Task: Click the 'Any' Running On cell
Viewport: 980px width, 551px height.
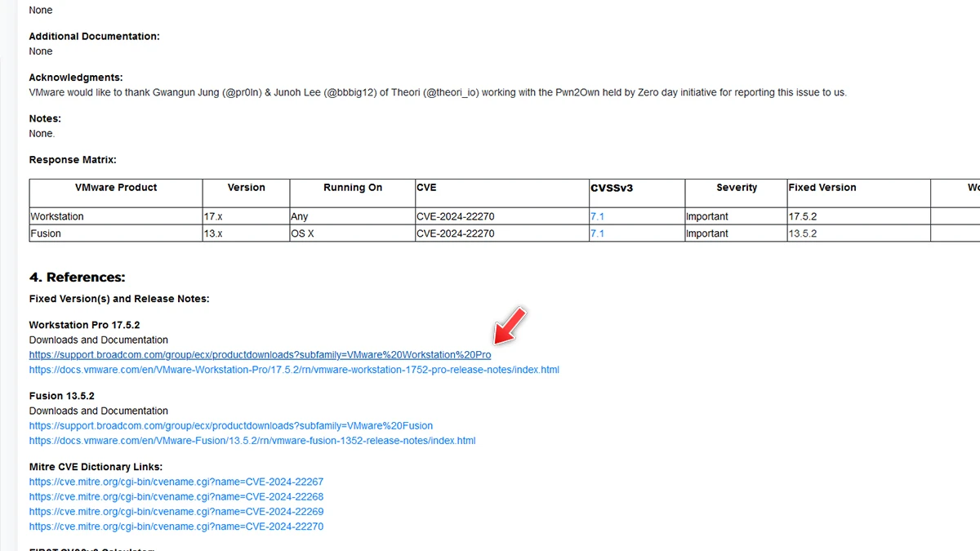Action: tap(352, 216)
